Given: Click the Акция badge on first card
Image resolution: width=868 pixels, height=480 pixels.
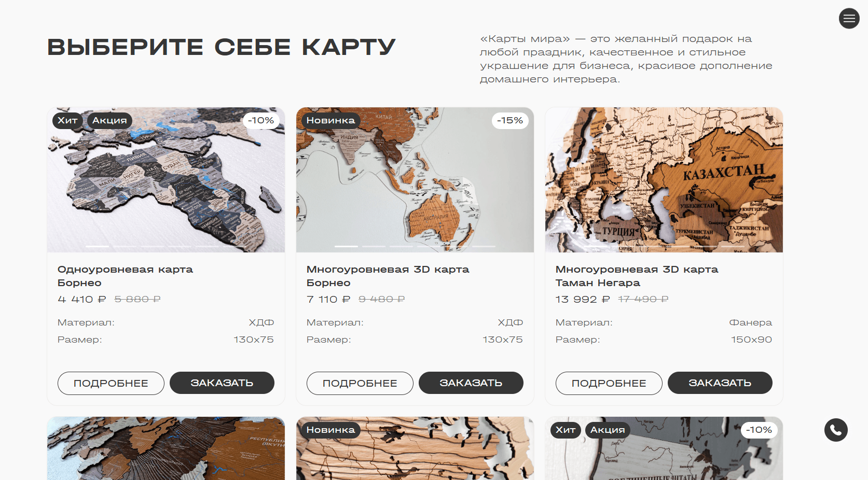Looking at the screenshot, I should coord(109,120).
